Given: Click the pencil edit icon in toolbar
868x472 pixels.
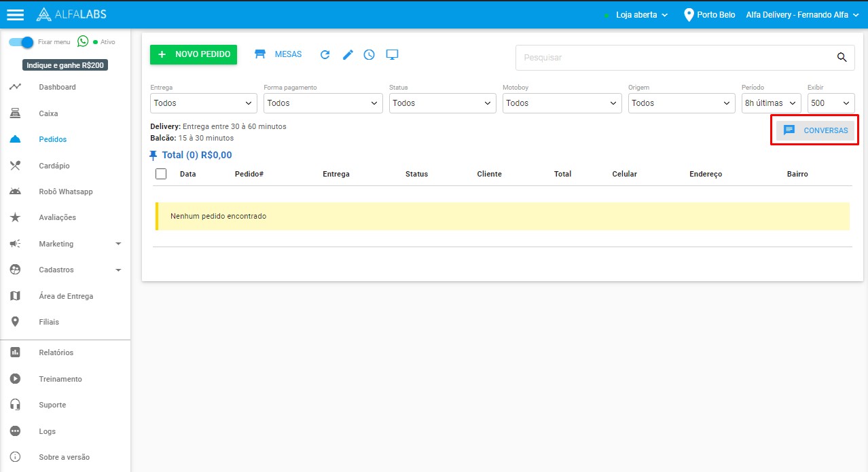Looking at the screenshot, I should point(348,54).
